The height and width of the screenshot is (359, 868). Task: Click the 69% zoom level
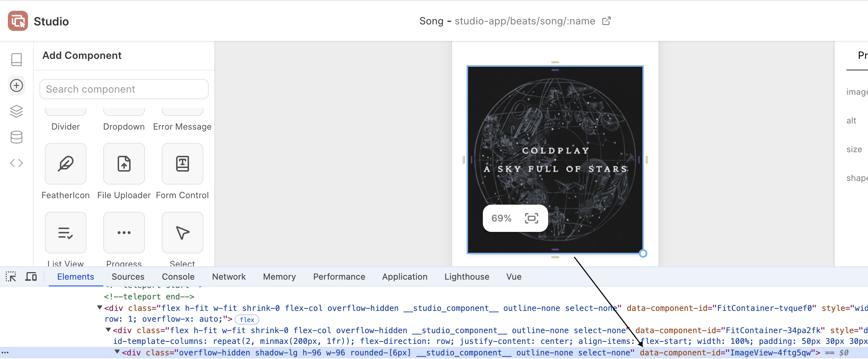[x=501, y=218]
